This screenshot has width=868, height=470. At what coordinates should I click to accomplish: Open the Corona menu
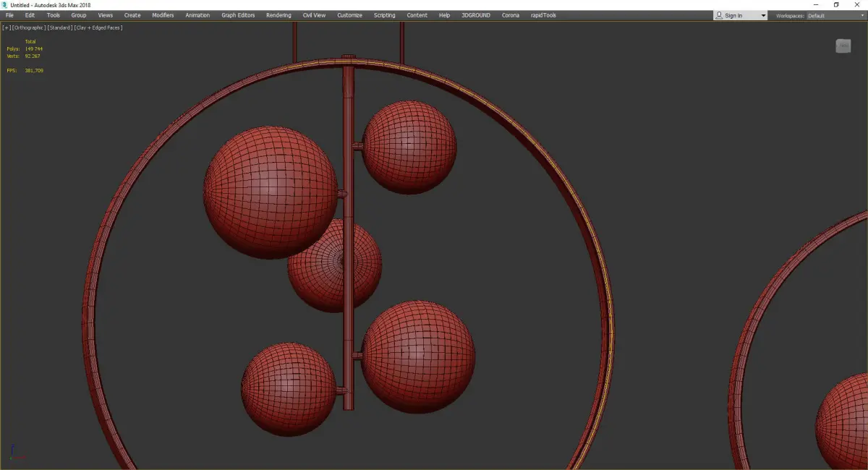pos(511,15)
